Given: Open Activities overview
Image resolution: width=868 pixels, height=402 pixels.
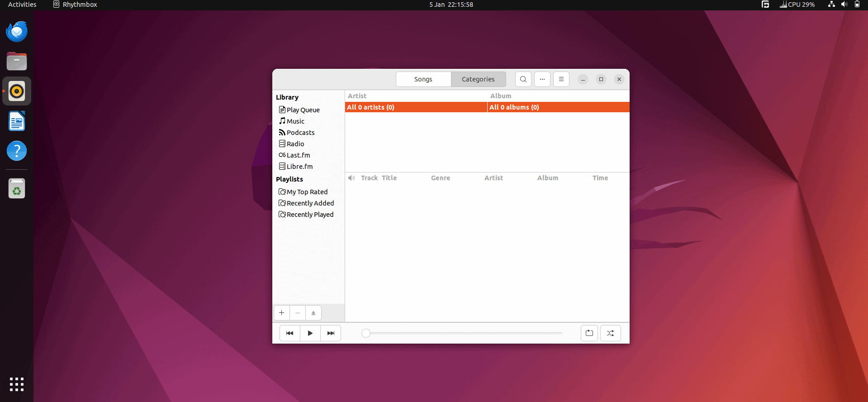Looking at the screenshot, I should 22,5.
